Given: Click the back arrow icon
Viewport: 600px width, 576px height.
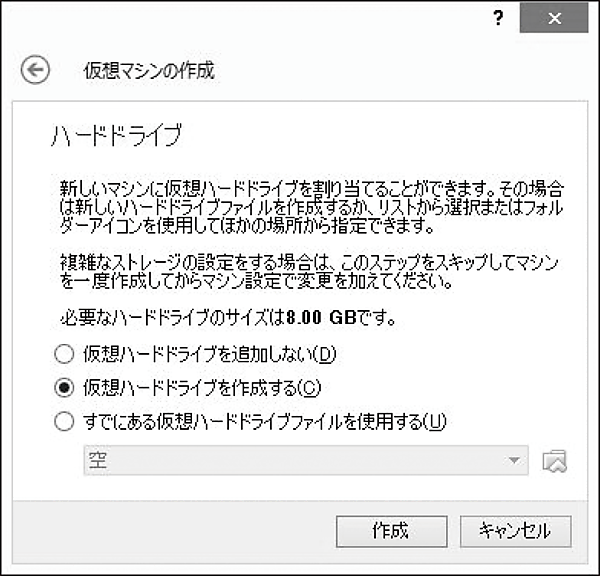Looking at the screenshot, I should [x=36, y=70].
